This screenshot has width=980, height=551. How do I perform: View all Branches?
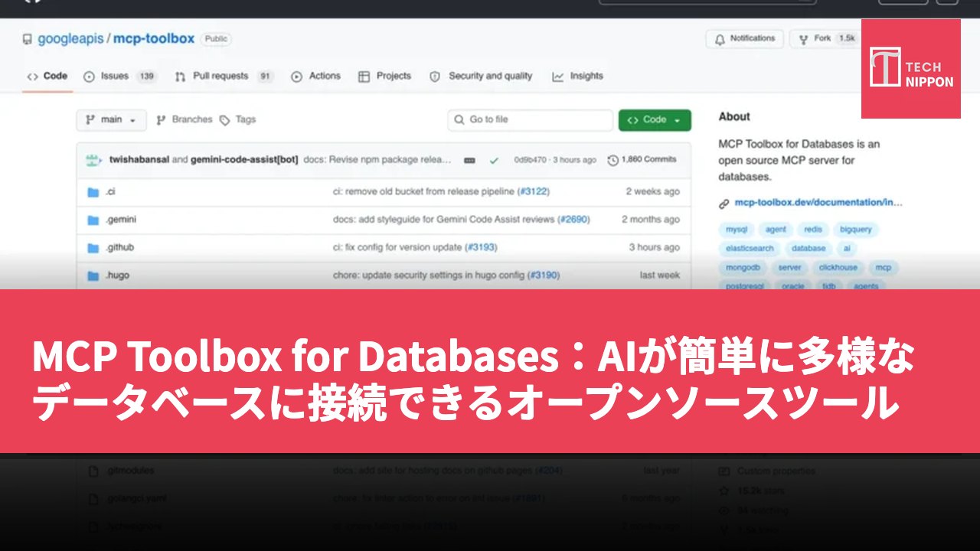[184, 120]
